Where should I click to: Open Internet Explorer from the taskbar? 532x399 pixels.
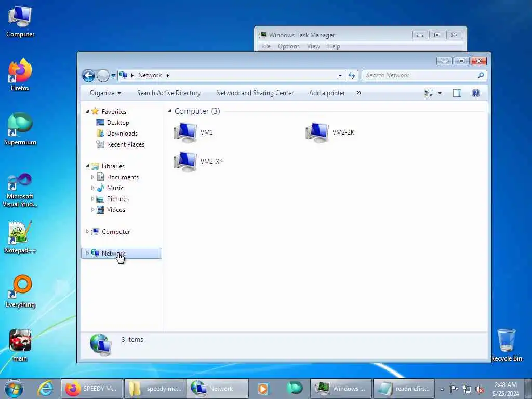(45, 389)
